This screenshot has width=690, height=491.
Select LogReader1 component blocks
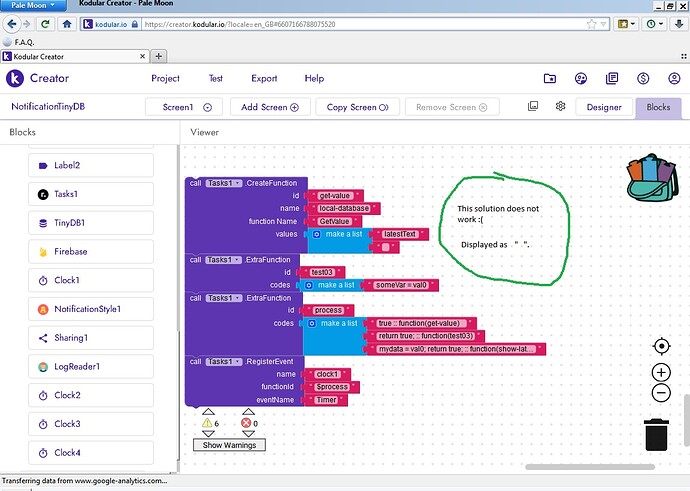[91, 366]
